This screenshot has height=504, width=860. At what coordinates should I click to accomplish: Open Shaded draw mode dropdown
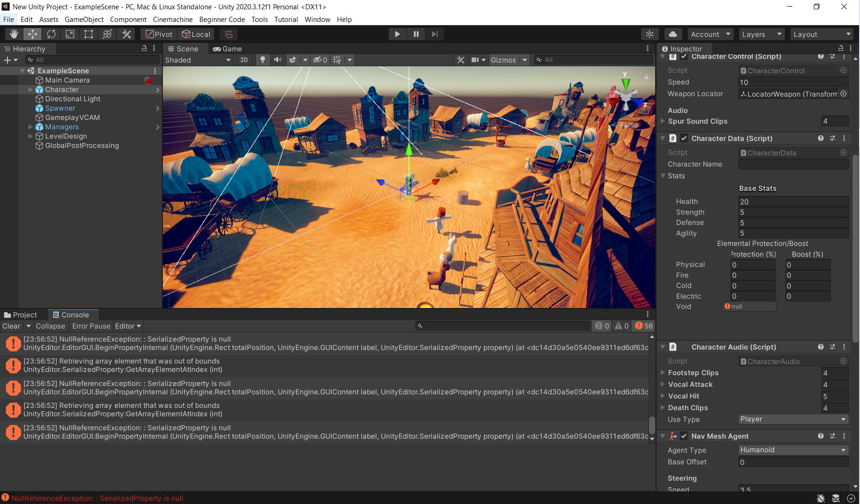click(x=198, y=60)
